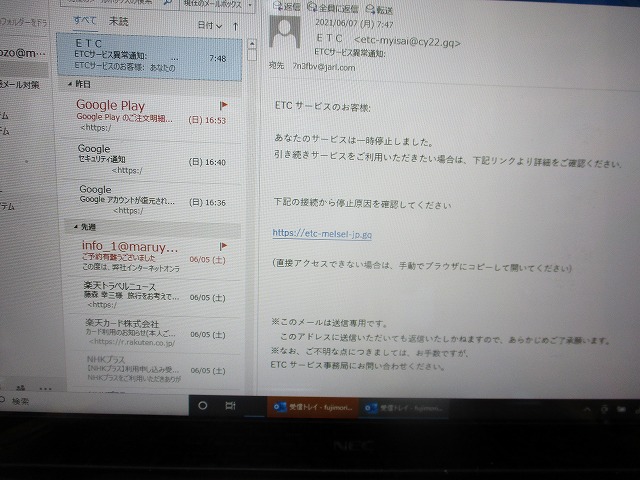Open Task View icon in taskbar
Image resolution: width=640 pixels, height=480 pixels.
coord(230,405)
